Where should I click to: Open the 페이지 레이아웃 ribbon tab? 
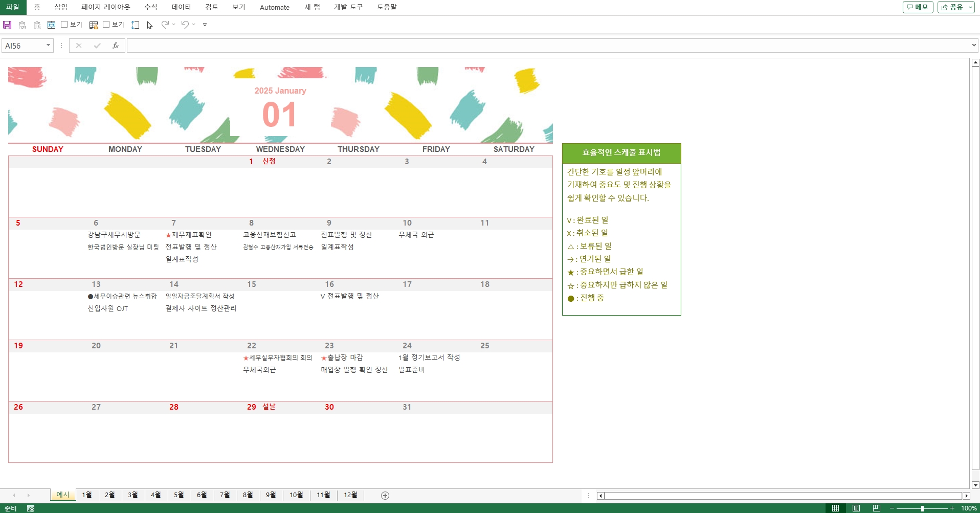click(x=105, y=7)
